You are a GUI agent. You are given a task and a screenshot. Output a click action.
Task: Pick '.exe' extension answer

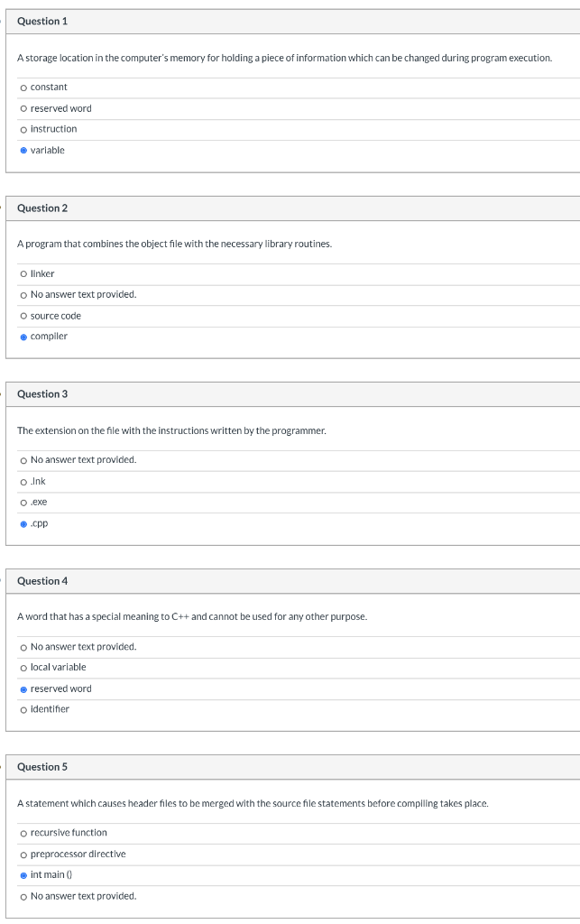(23, 503)
